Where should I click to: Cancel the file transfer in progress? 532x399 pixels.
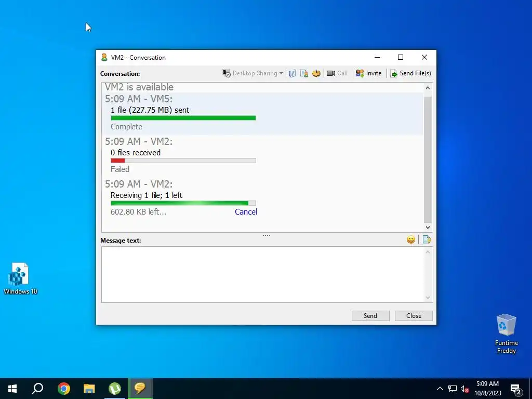pyautogui.click(x=246, y=212)
